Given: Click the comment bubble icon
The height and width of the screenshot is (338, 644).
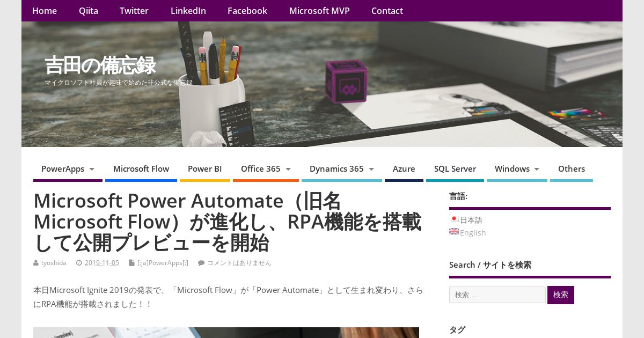Looking at the screenshot, I should [x=201, y=263].
